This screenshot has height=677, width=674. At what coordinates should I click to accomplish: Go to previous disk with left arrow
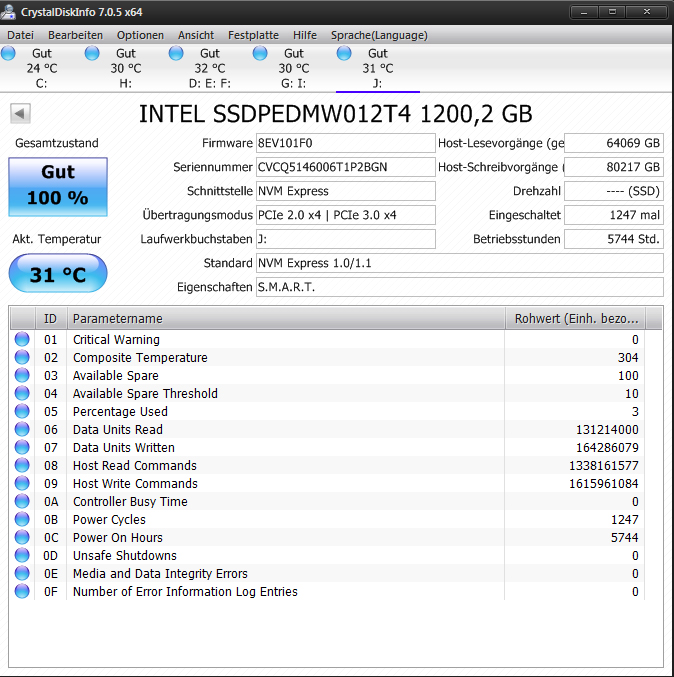click(20, 114)
